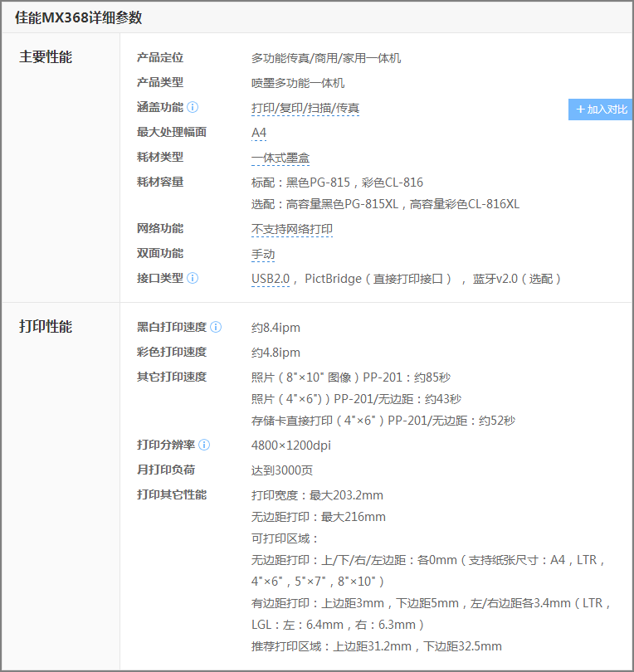Screen dimensions: 634x672
Task: Click the 最大处理幅面 label
Action: (172, 132)
